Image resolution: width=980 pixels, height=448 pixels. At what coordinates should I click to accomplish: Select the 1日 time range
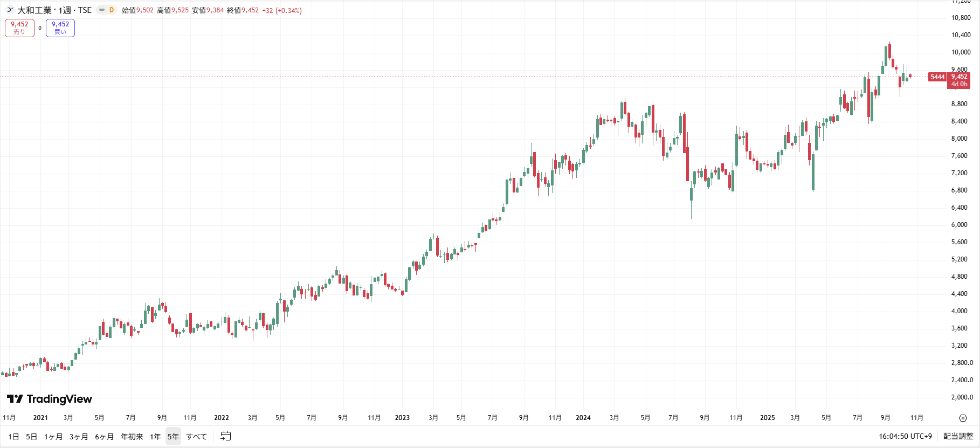pos(13,437)
